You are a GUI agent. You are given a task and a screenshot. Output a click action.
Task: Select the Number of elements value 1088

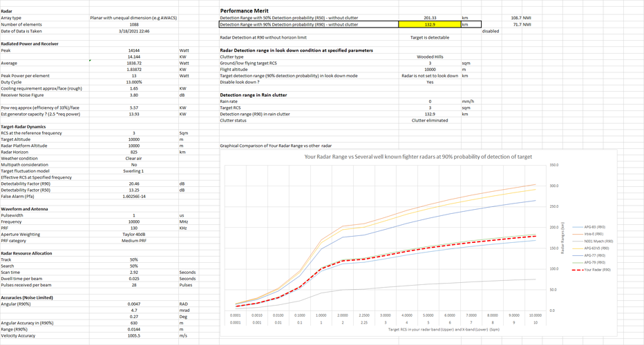(134, 25)
